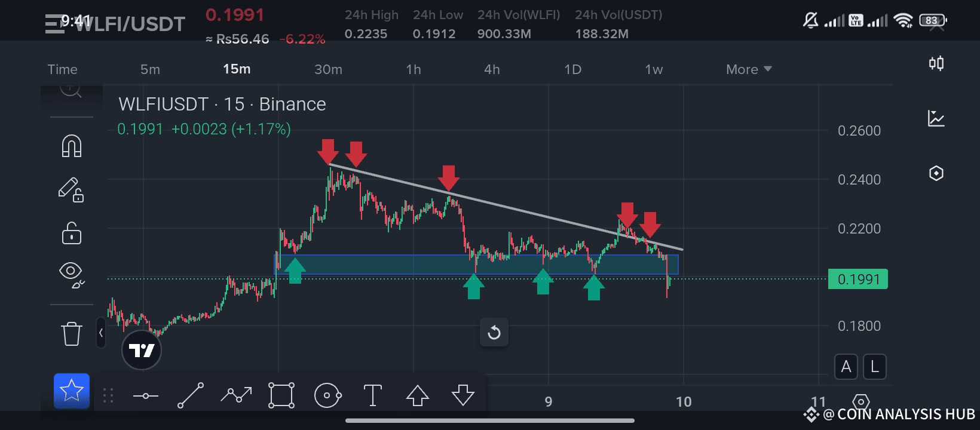
Task: Select the rectangle drawing tool
Action: 281,395
